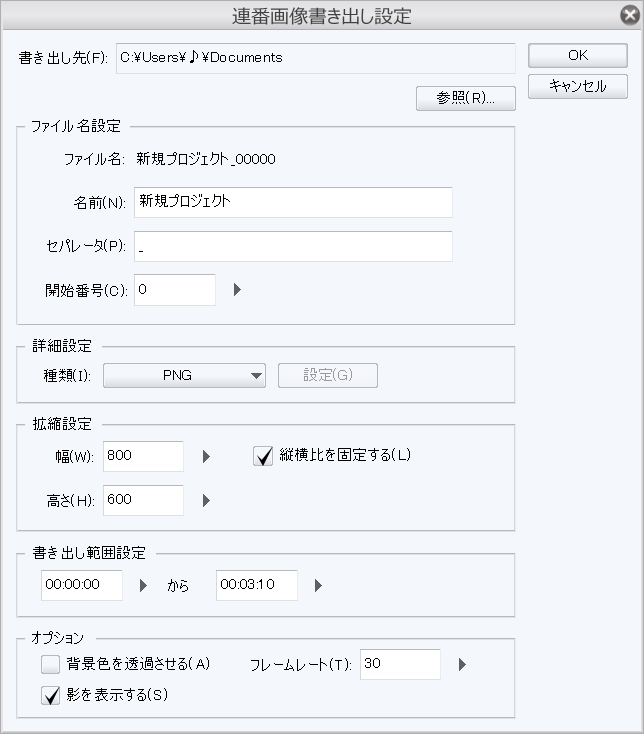Viewport: 644px width, 734px height.
Task: Click the separator input field
Action: [293, 246]
